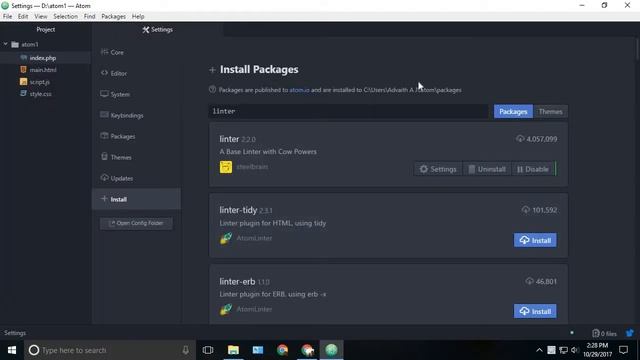
Task: Click Open Config Folder button
Action: click(136, 223)
